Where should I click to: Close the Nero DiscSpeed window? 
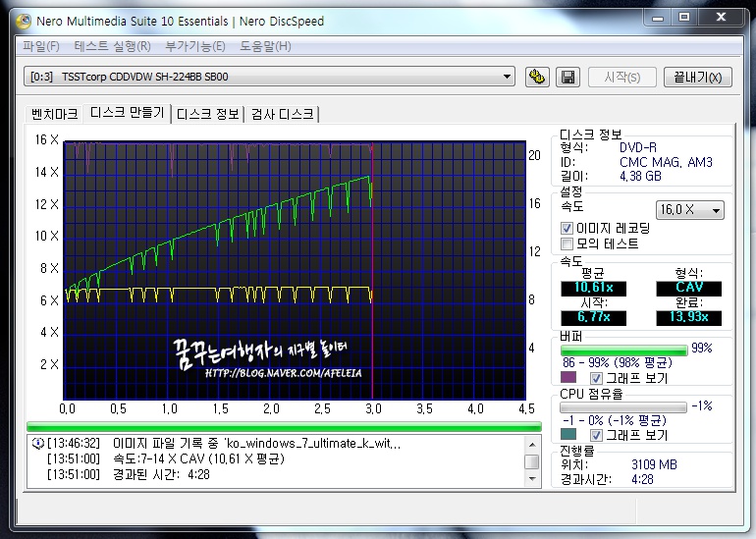pyautogui.click(x=721, y=18)
